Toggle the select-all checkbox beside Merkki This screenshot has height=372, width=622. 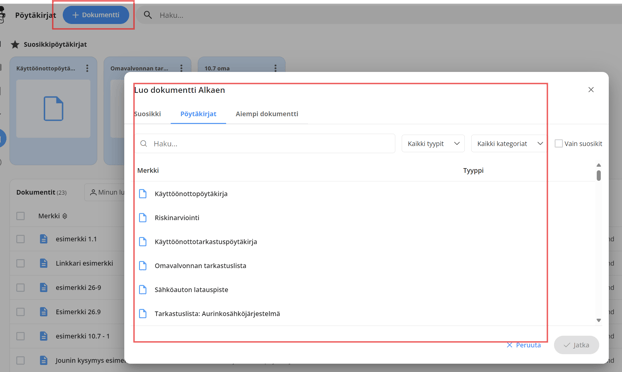[x=20, y=216]
